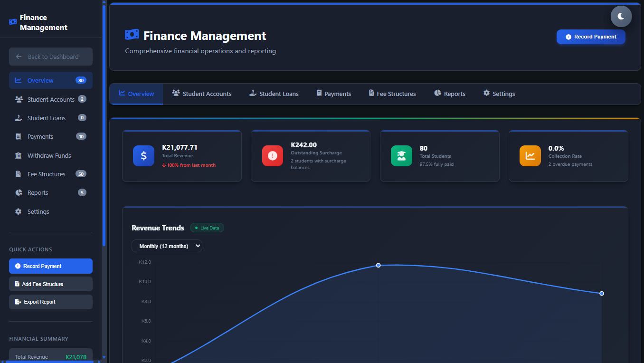644x363 pixels.
Task: Switch to the Student Loans tab
Action: click(x=274, y=94)
